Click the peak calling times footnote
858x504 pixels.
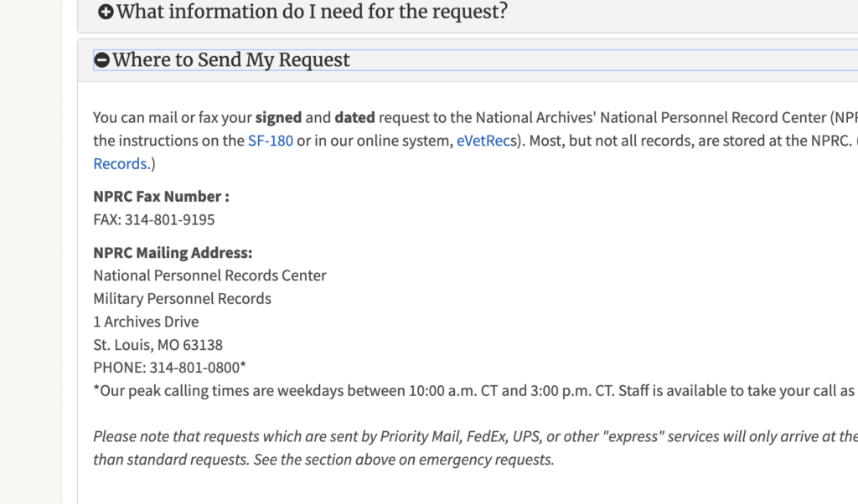coord(476,391)
